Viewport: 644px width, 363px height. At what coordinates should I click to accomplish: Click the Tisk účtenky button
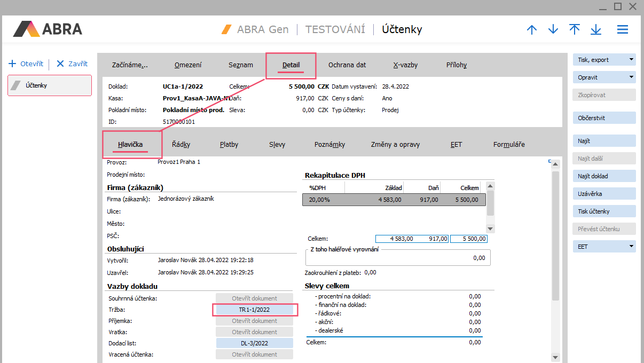(x=604, y=211)
